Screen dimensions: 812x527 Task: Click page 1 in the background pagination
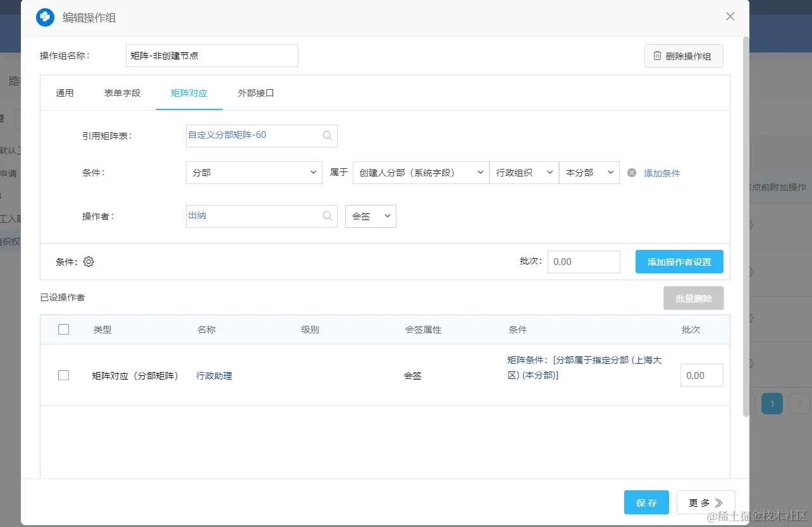(x=772, y=404)
